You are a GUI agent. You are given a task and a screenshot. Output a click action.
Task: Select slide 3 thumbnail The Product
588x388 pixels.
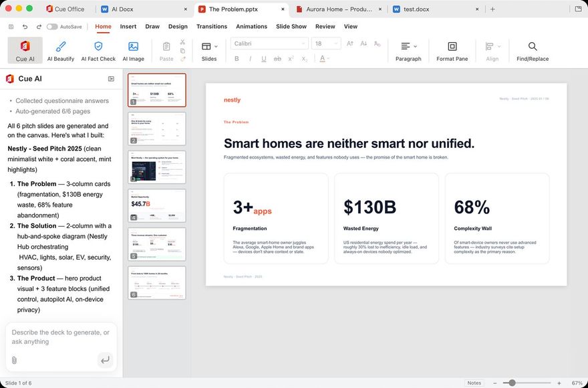[x=157, y=167]
